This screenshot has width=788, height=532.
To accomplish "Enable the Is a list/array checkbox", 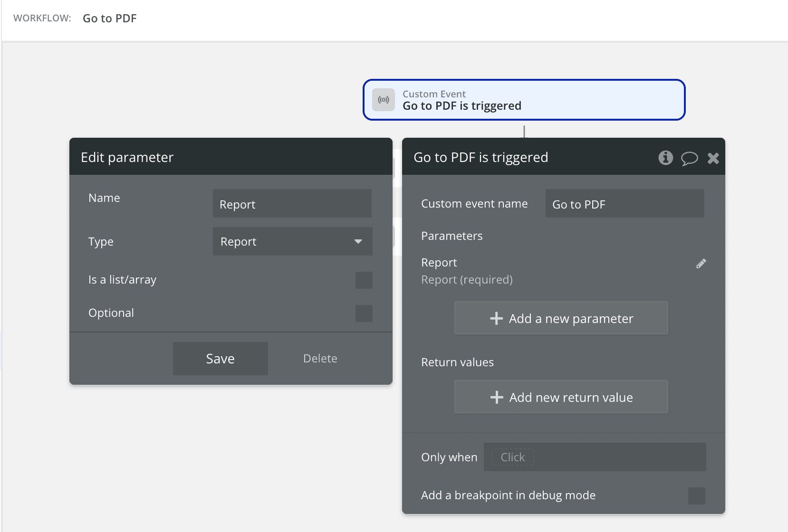I will pyautogui.click(x=364, y=280).
